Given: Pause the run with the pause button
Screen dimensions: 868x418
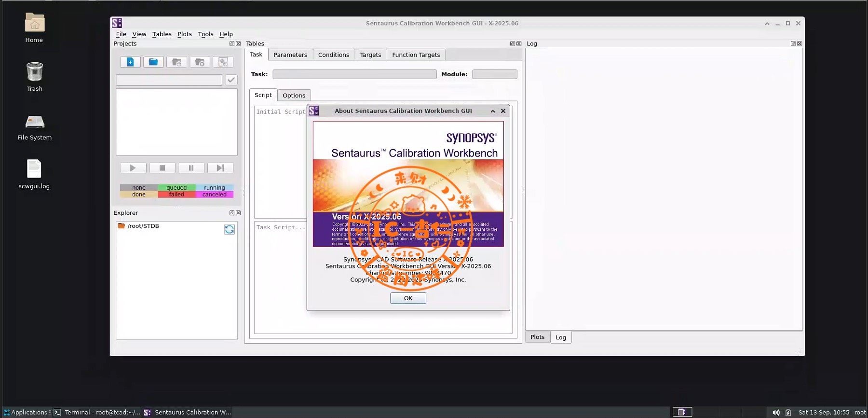Looking at the screenshot, I should [191, 168].
